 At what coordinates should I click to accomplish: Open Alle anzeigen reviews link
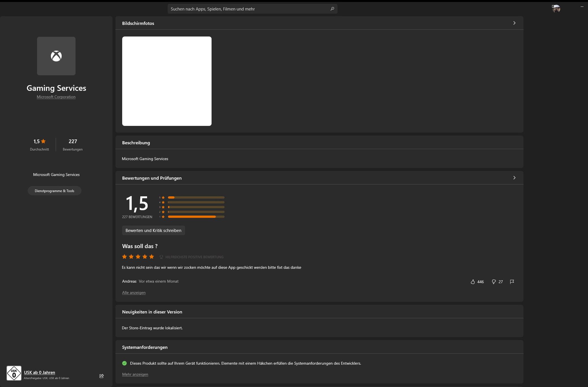134,293
